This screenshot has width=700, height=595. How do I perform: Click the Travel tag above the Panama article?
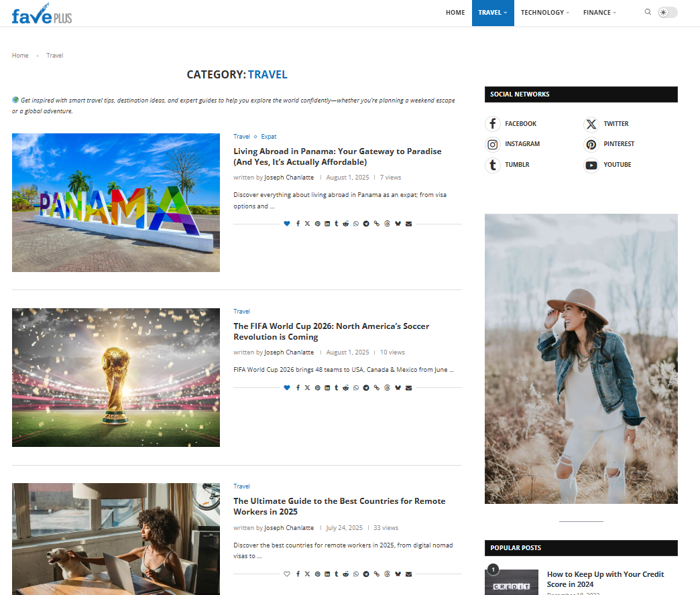241,137
